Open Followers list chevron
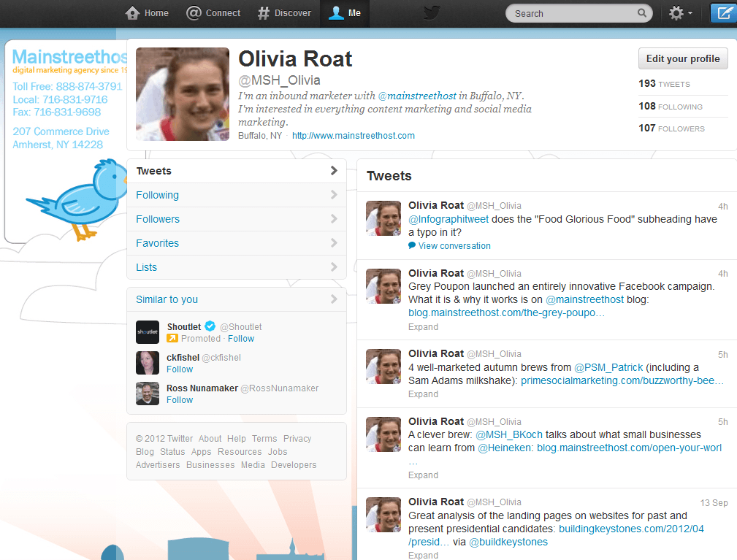This screenshot has width=737, height=560. 334,218
